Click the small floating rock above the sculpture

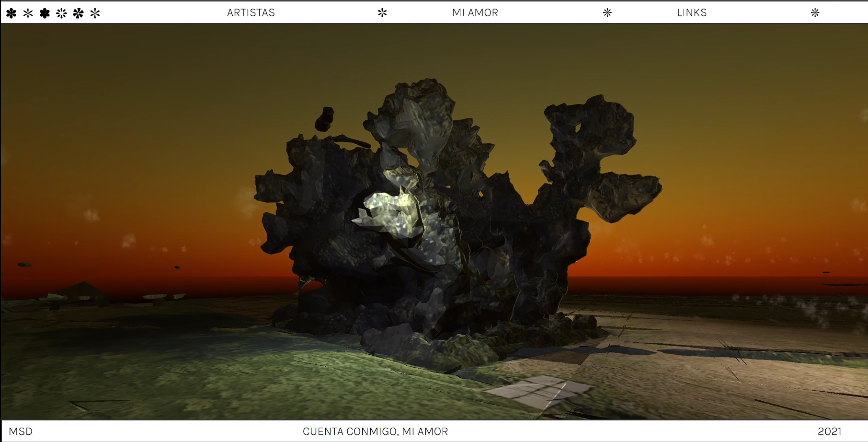[x=324, y=119]
